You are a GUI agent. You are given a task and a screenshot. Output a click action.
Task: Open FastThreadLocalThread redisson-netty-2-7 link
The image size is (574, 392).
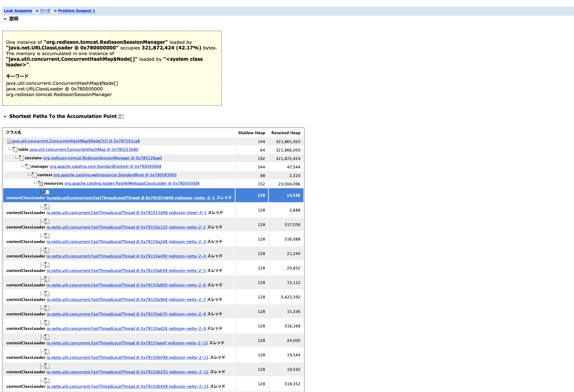coord(126,300)
